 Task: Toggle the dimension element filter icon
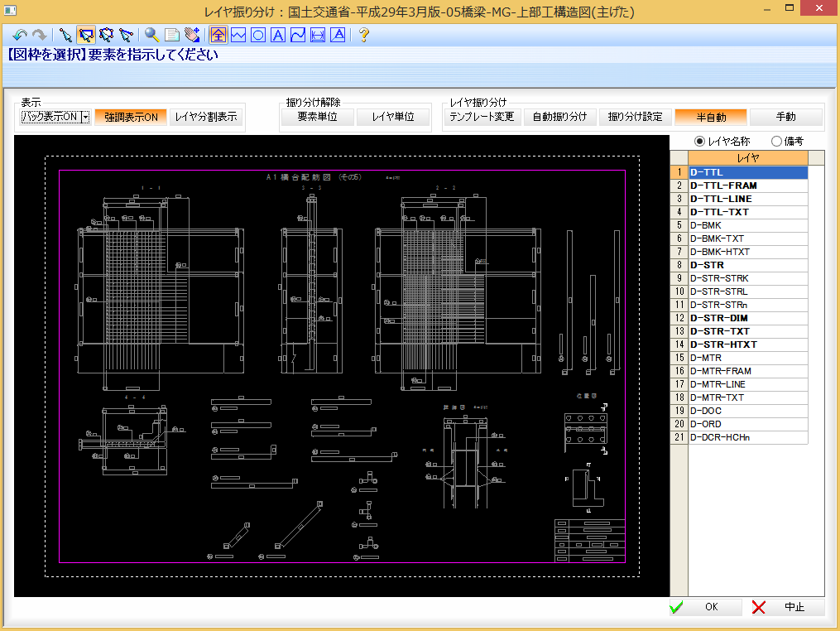[x=318, y=36]
